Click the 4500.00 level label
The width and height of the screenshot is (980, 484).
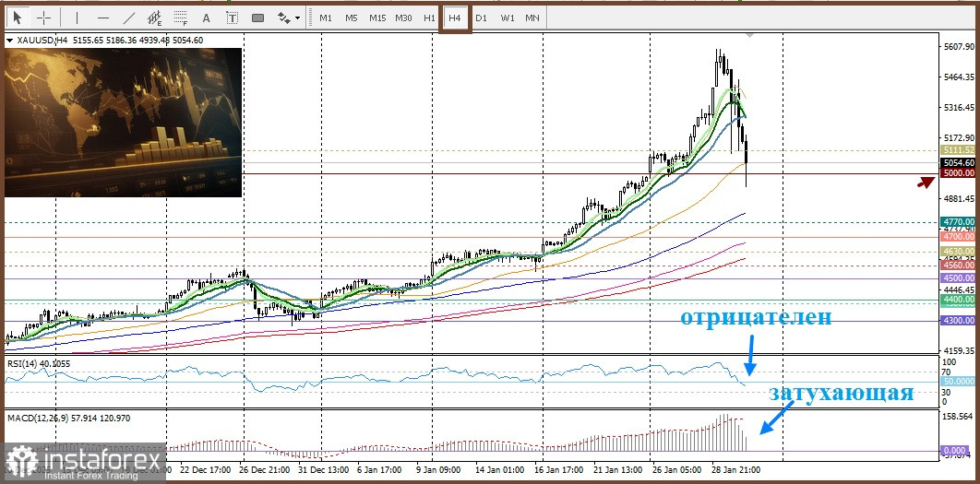957,277
